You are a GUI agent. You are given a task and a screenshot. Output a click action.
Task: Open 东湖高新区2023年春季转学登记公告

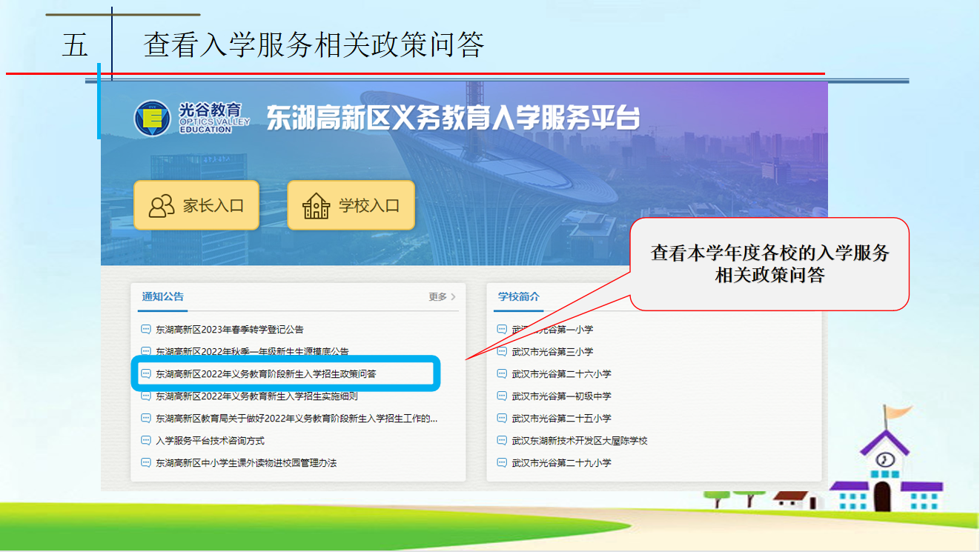coord(229,330)
